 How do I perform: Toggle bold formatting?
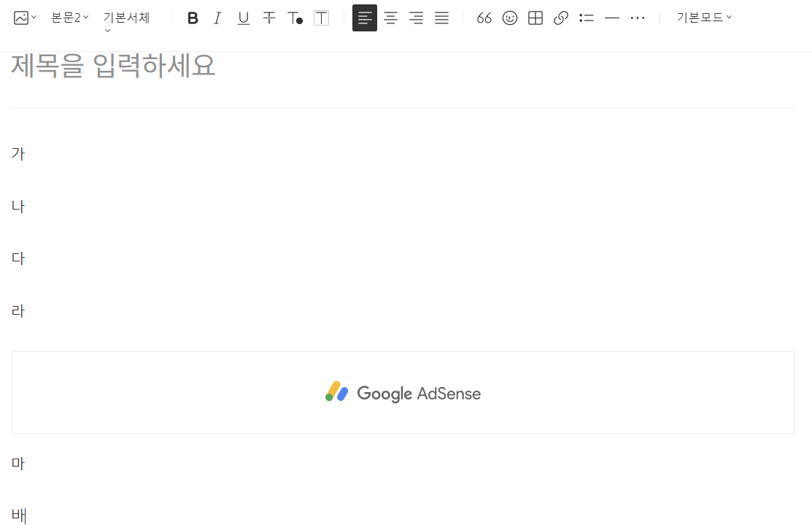pos(193,18)
